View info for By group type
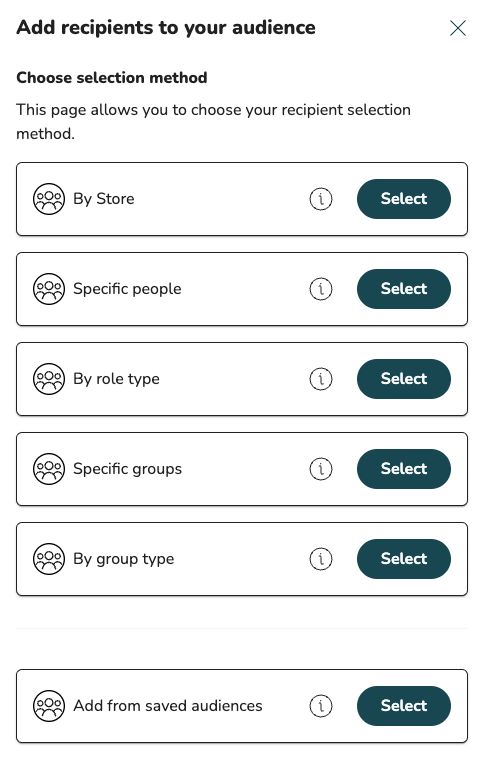The image size is (483, 766). [321, 558]
